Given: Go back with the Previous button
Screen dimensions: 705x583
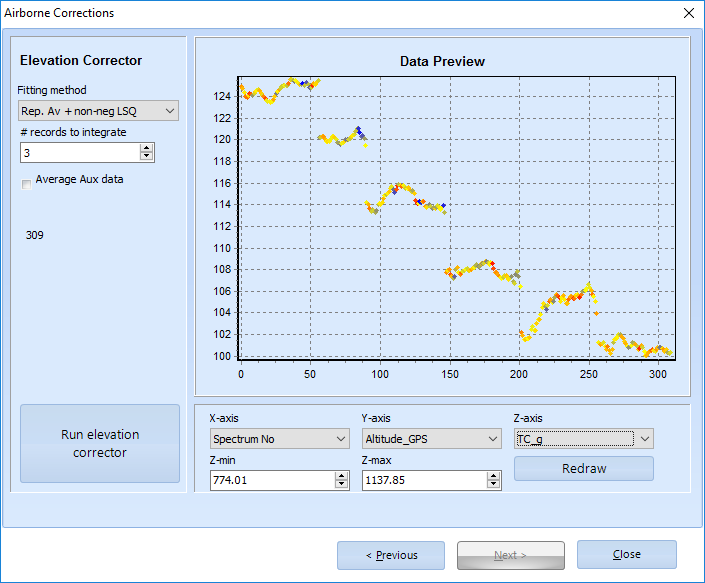Looking at the screenshot, I should 391,555.
